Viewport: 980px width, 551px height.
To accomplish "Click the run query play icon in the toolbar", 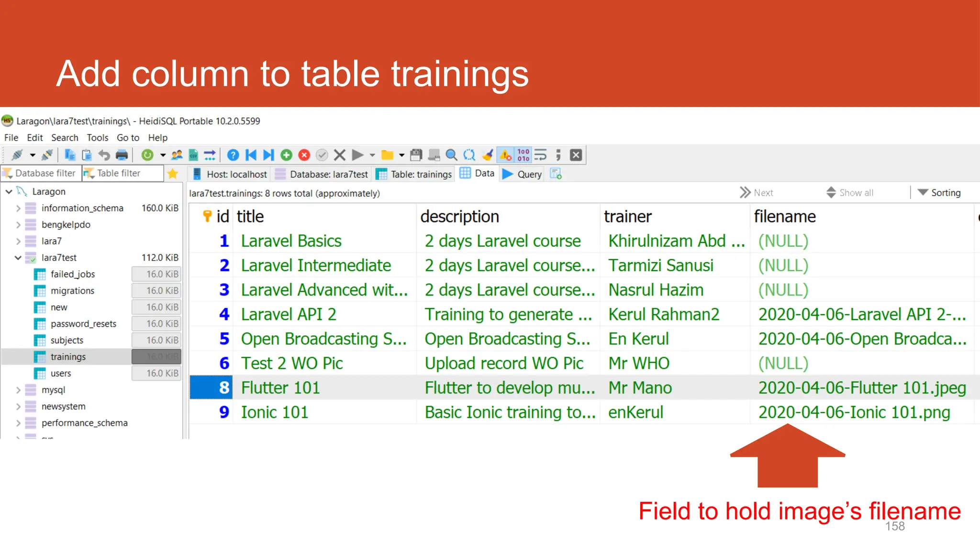I will click(357, 155).
